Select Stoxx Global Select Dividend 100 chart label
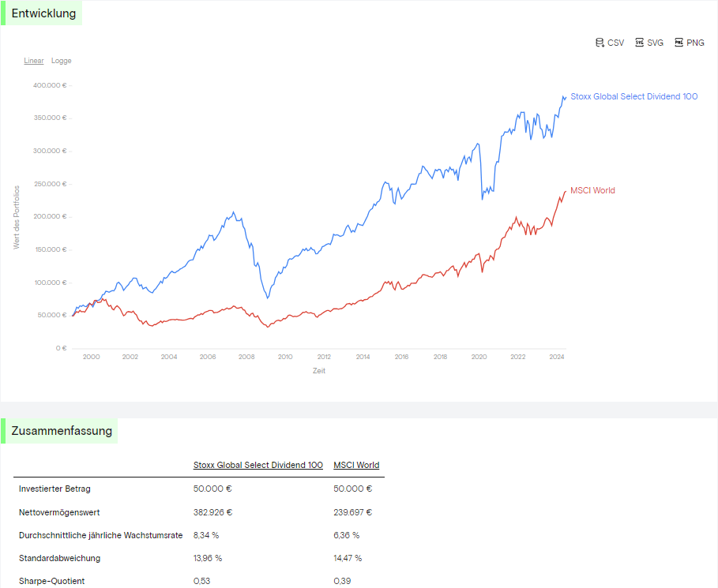718x588 pixels. (x=633, y=96)
